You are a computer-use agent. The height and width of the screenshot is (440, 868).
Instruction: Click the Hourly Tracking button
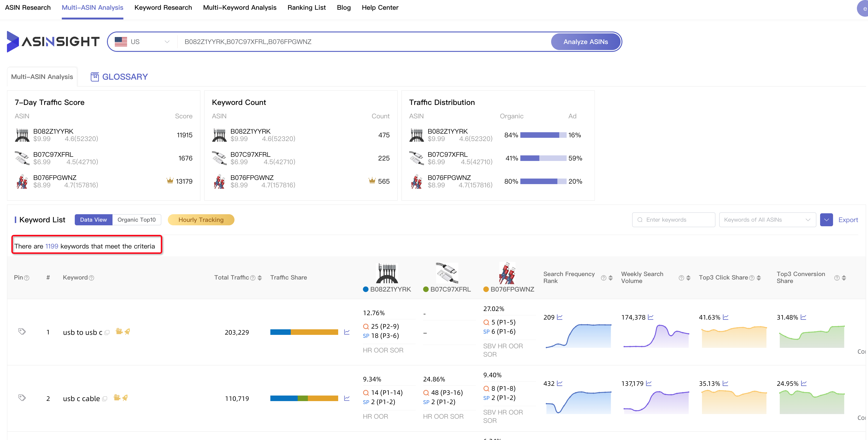[201, 220]
